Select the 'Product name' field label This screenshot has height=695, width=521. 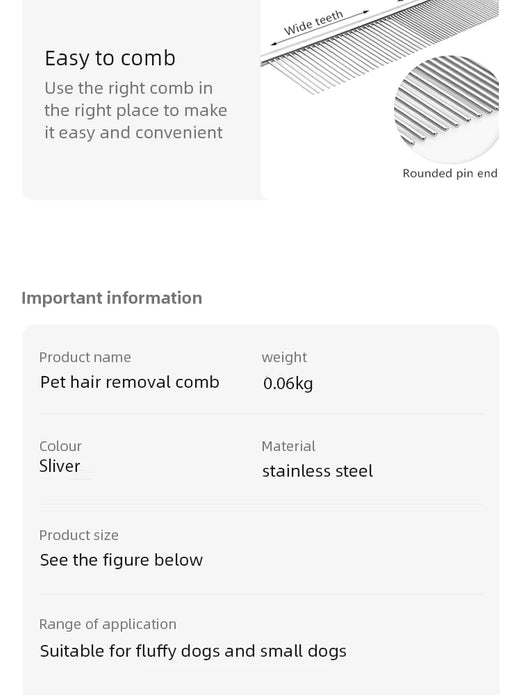point(85,357)
